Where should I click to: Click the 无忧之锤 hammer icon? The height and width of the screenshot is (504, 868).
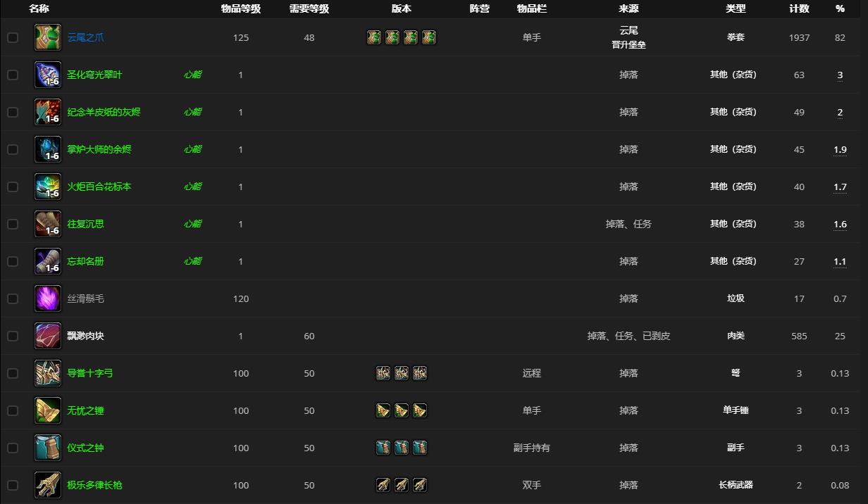[47, 410]
